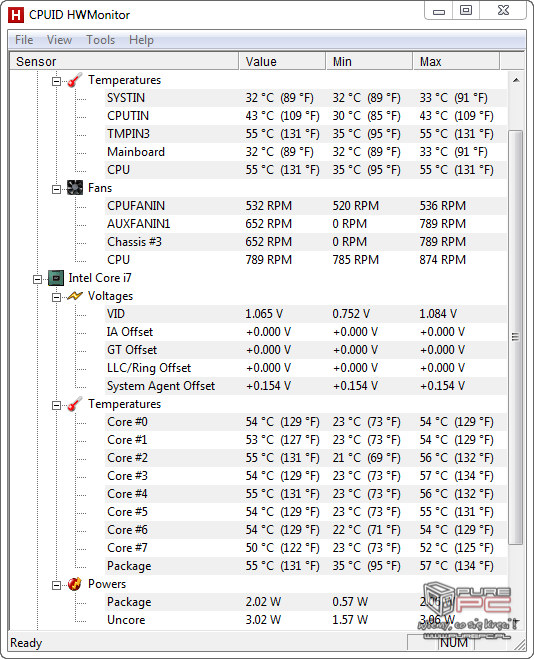
Task: Click the thermometer icon beside upper Temperatures
Action: tap(75, 80)
